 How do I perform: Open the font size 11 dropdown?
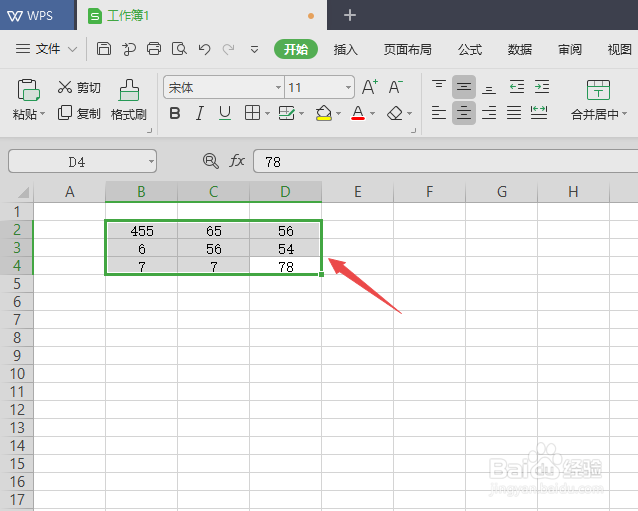(348, 87)
